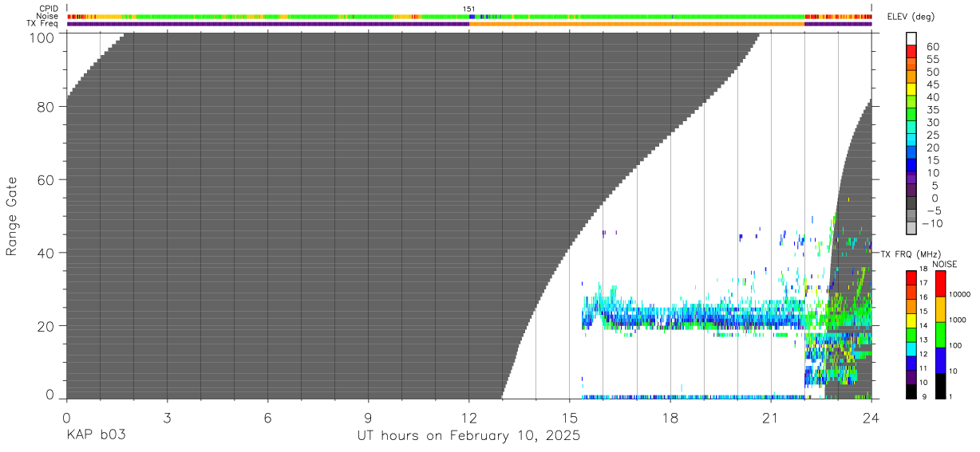This screenshot has width=980, height=452.
Task: Click the ELEV legend label '50'
Action: click(x=933, y=72)
